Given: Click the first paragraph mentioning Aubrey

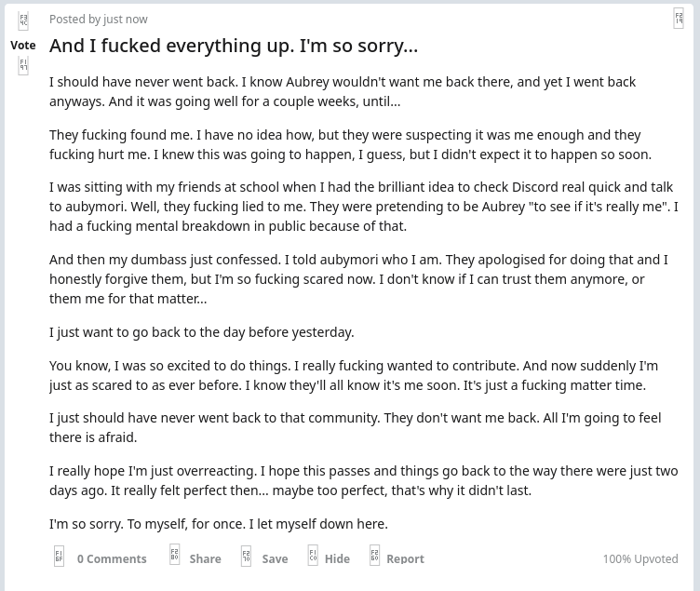Looking at the screenshot, I should 343,91.
